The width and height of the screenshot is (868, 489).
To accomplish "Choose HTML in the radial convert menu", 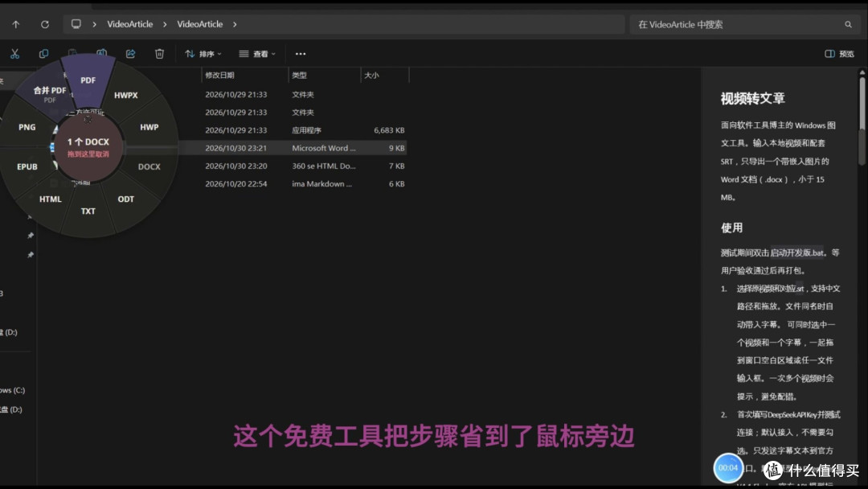I will (51, 199).
